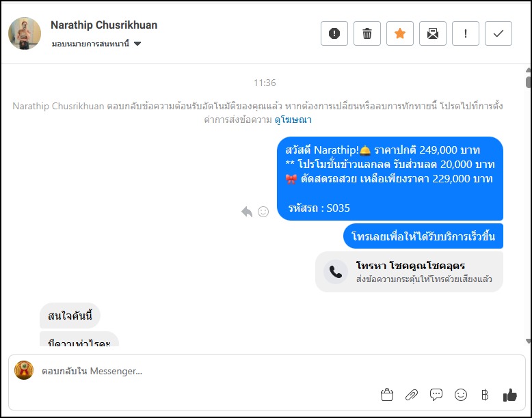The image size is (532, 418).
Task: Open the ดูโฆษณา view ad link
Action: pyautogui.click(x=293, y=120)
